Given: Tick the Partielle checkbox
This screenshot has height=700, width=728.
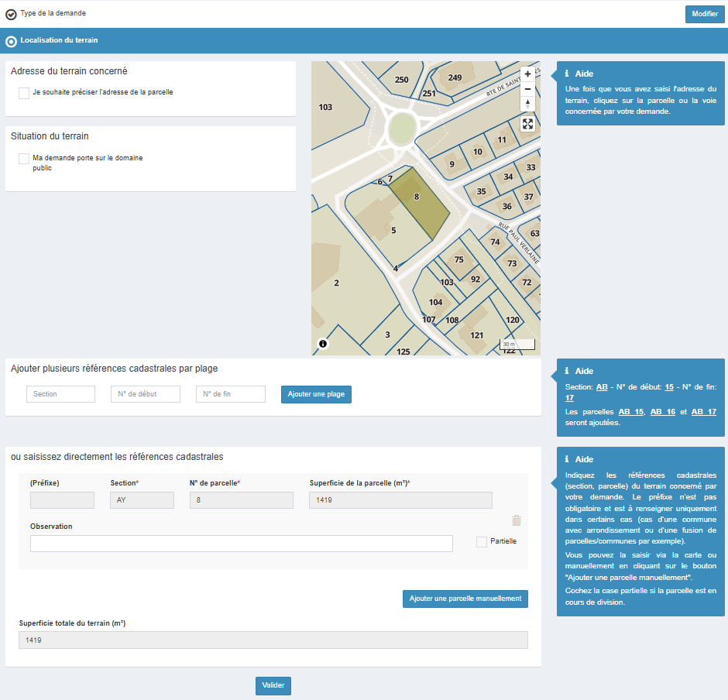Looking at the screenshot, I should [x=482, y=542].
